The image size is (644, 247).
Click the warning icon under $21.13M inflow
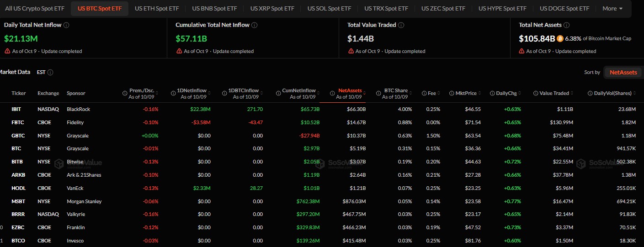7,51
